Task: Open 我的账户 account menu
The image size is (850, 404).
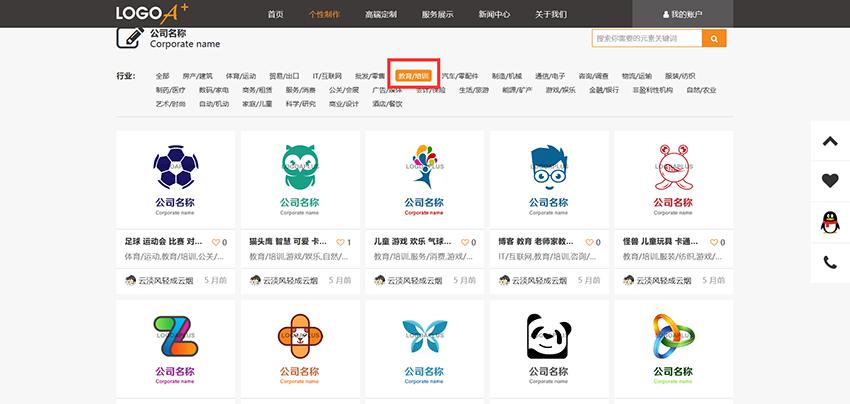Action: pos(682,14)
